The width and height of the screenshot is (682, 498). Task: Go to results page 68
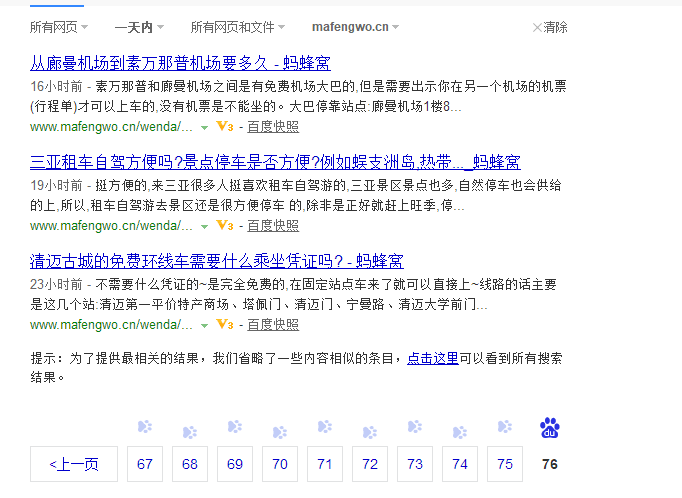(190, 464)
